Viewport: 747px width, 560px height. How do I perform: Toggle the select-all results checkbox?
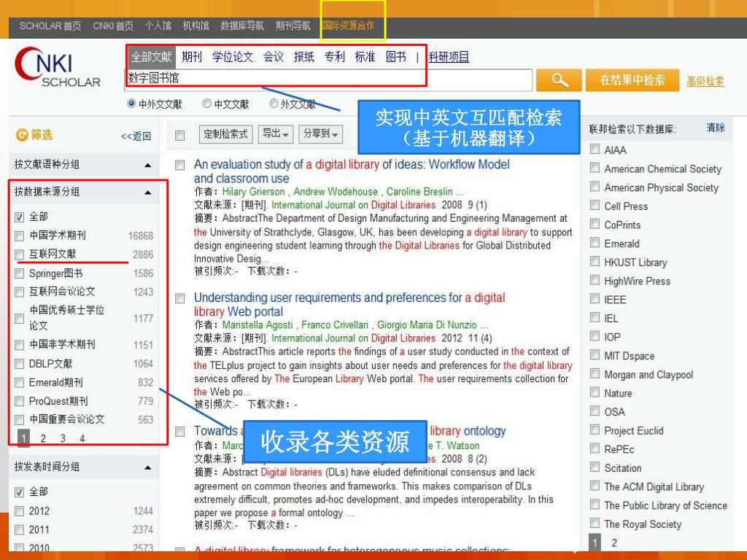pos(179,136)
